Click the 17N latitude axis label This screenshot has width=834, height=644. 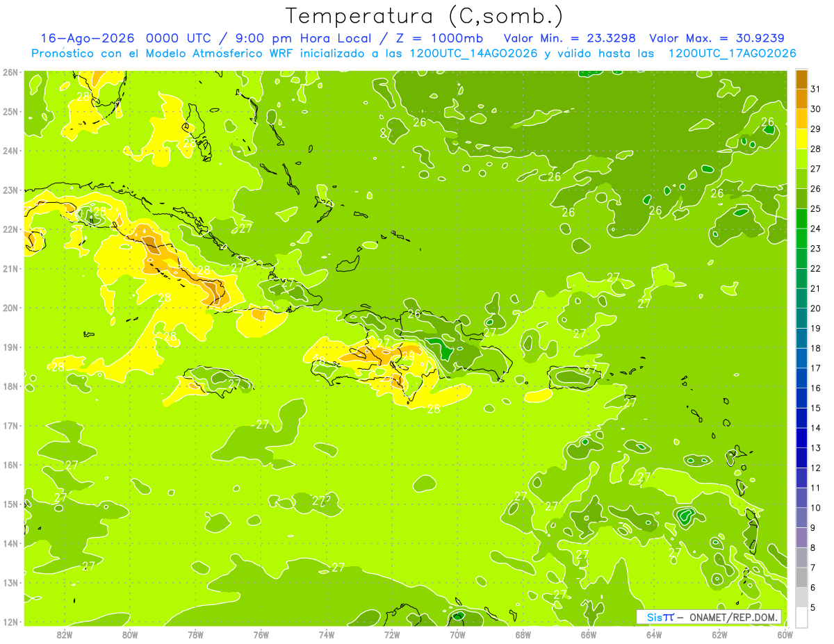click(11, 425)
